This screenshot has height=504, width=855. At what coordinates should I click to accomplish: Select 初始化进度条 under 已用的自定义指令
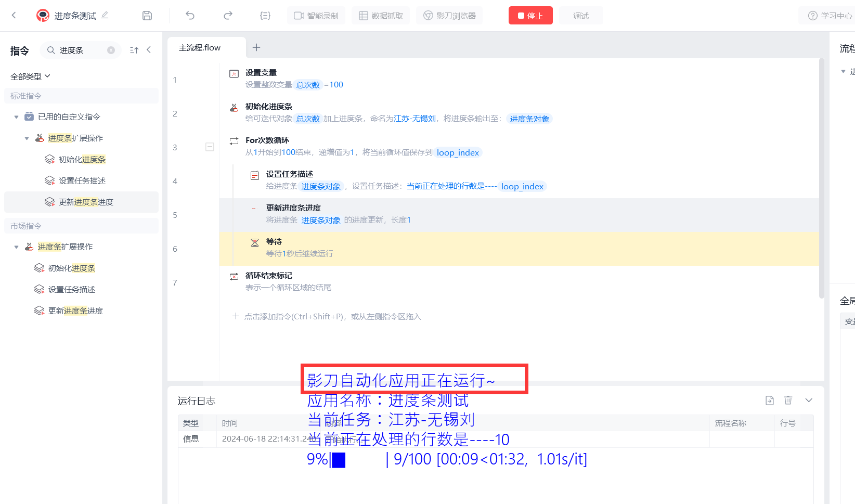82,160
